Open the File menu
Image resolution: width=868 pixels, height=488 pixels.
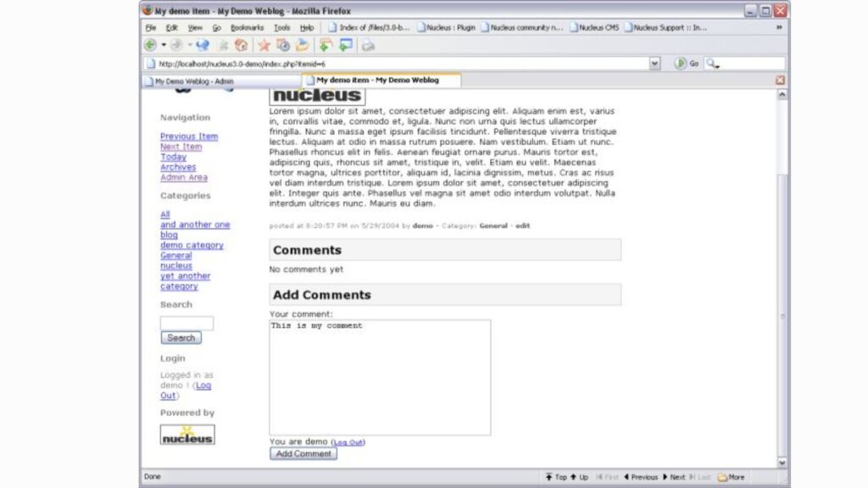151,27
